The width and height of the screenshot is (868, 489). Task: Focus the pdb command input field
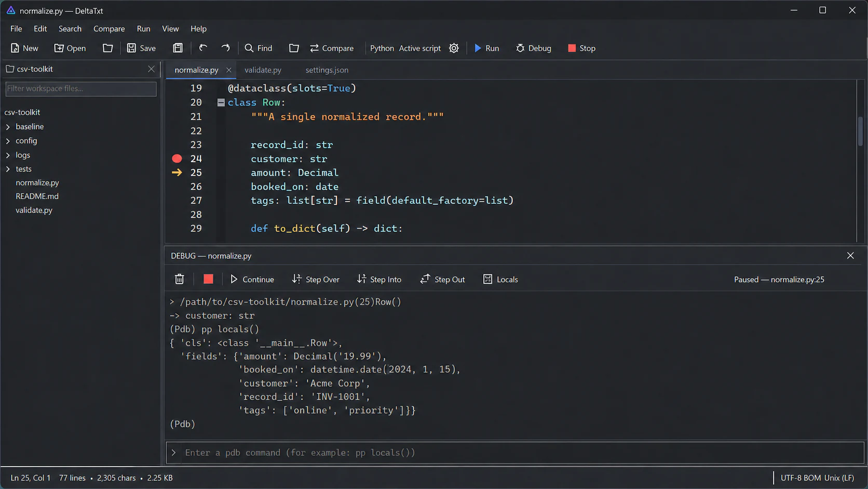click(x=514, y=453)
